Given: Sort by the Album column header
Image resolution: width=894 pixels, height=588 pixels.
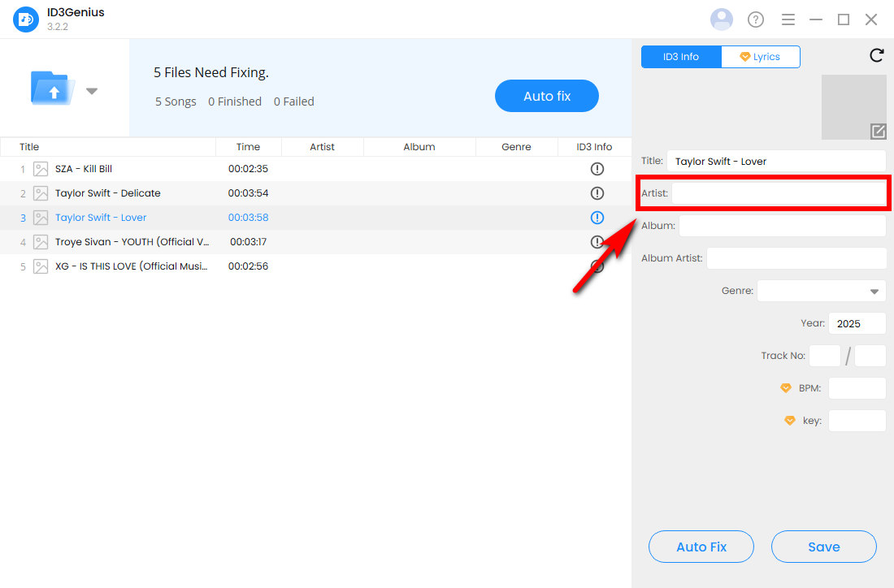Looking at the screenshot, I should click(x=419, y=147).
